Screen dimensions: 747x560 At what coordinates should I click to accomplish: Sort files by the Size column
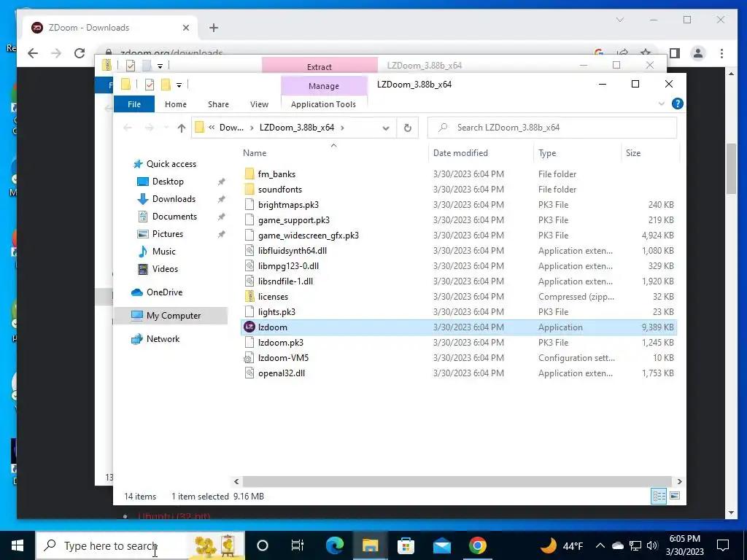click(x=650, y=153)
